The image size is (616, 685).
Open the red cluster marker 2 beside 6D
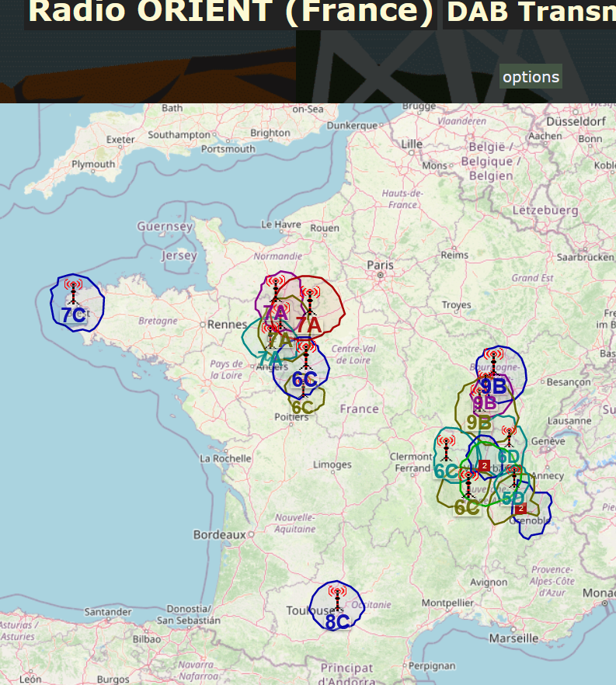tap(484, 466)
